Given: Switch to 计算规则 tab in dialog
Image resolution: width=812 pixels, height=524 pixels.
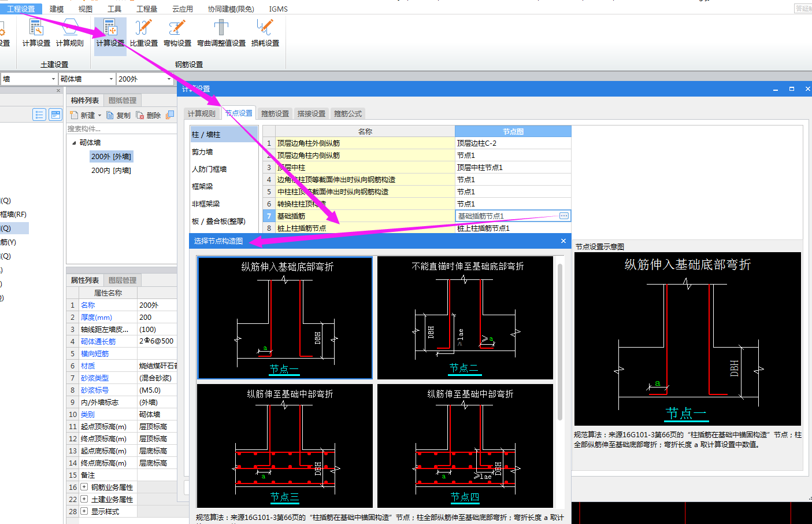Looking at the screenshot, I should 202,113.
